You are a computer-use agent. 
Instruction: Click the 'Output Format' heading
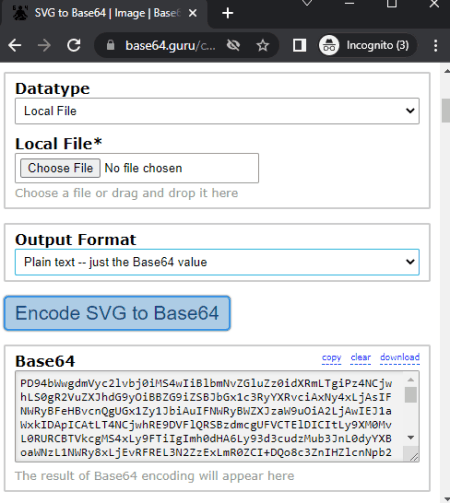click(x=76, y=240)
